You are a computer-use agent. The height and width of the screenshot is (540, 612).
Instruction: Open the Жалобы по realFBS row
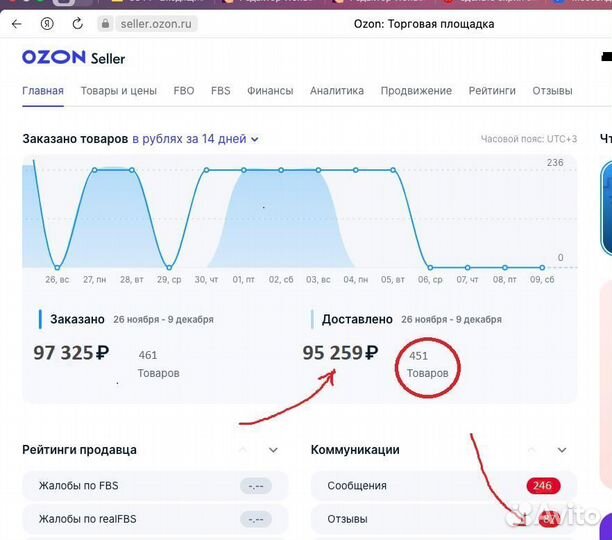(x=155, y=519)
